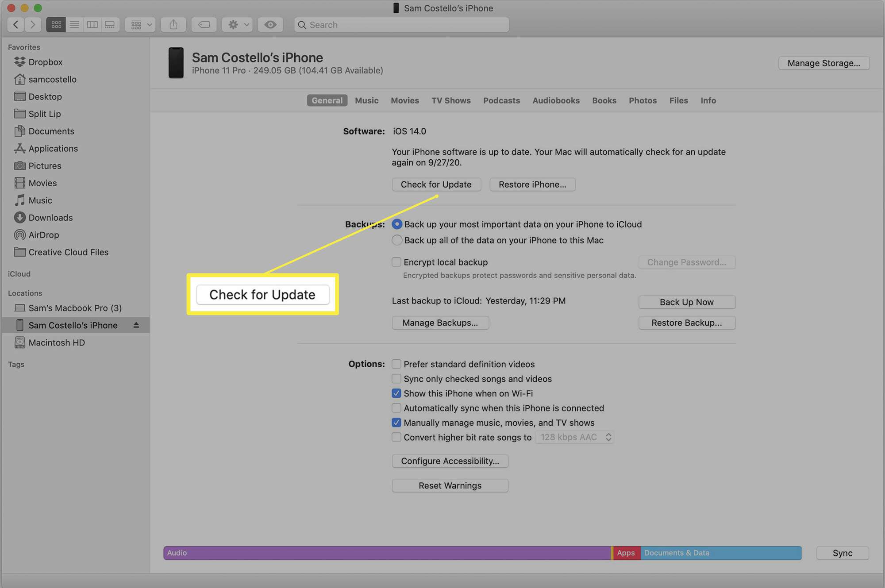The image size is (885, 588).
Task: Open Documents in the sidebar
Action: [x=51, y=131]
